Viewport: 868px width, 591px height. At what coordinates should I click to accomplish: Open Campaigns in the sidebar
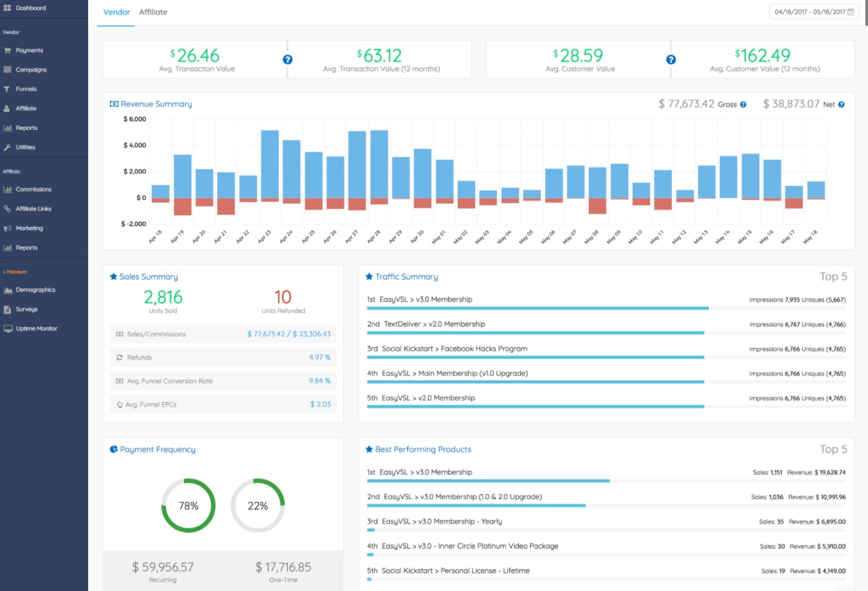pos(32,69)
